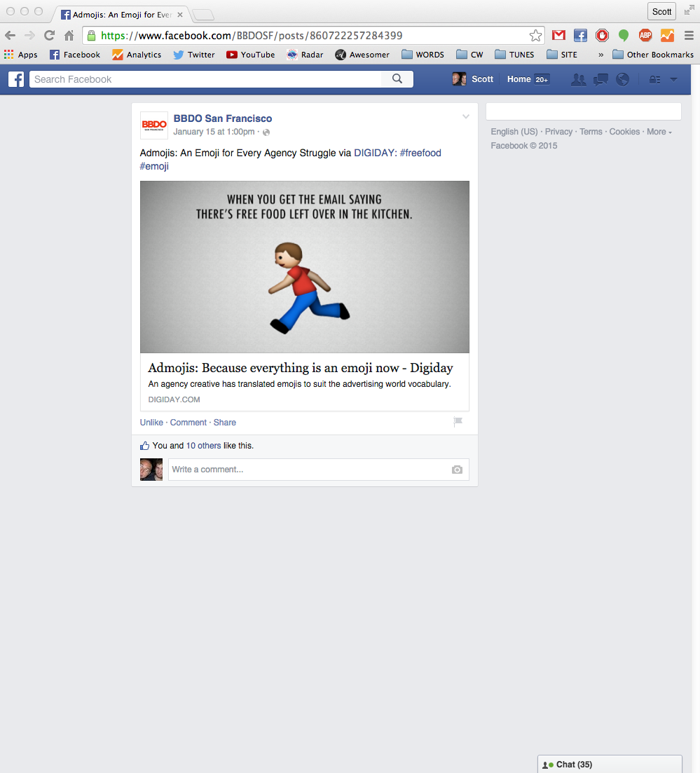
Task: Click the public audience globe icon
Action: (x=266, y=132)
